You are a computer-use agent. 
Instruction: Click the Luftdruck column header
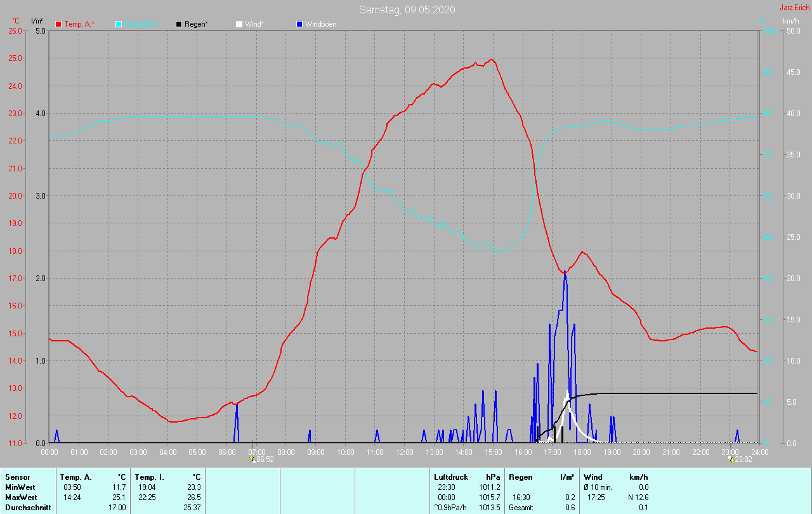pos(451,477)
